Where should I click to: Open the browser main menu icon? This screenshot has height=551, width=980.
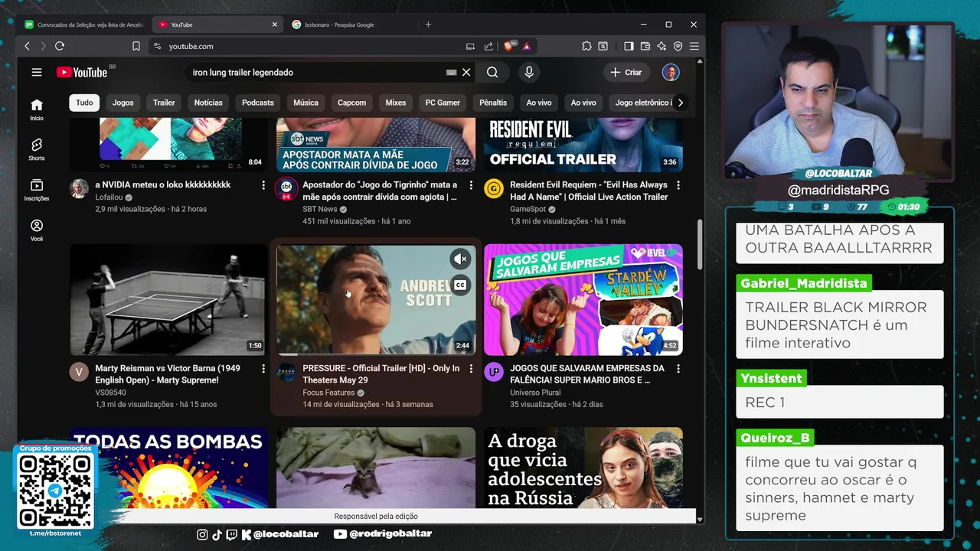tap(694, 46)
